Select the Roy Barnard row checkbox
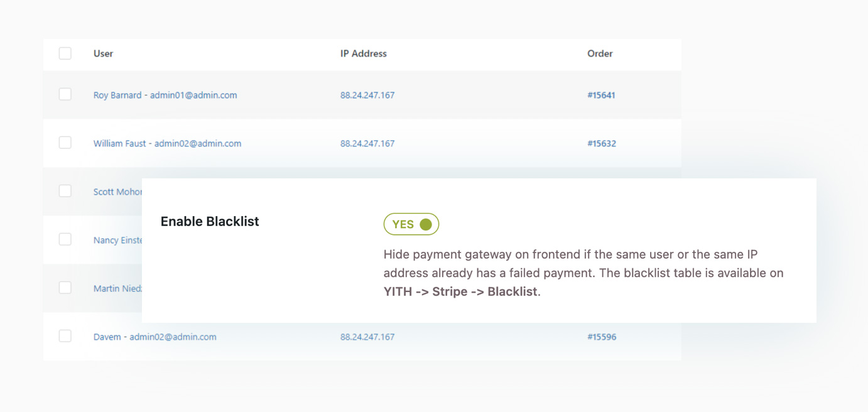868x412 pixels. tap(65, 94)
